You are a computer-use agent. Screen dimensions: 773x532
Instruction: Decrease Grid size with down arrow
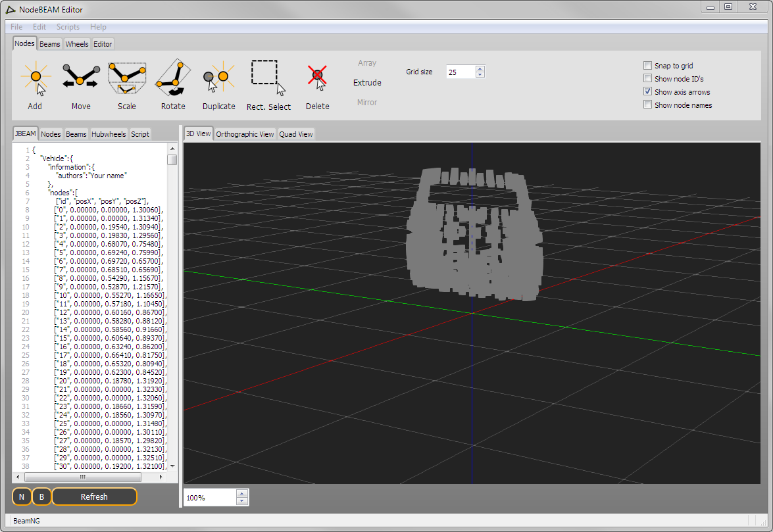pos(480,75)
